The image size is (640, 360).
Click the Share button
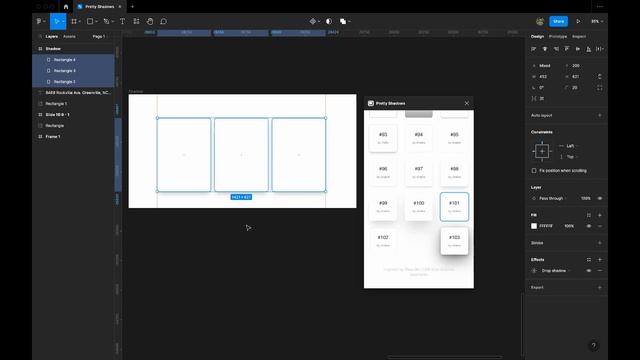pyautogui.click(x=558, y=21)
